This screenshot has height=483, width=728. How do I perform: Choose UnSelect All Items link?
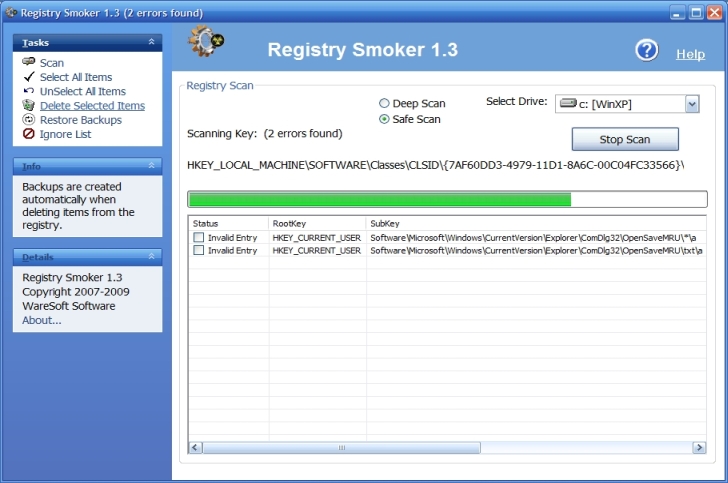(83, 91)
